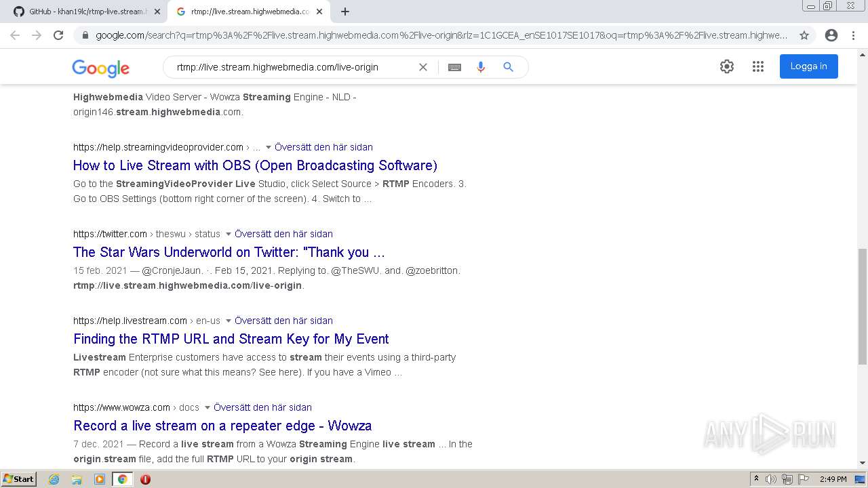The width and height of the screenshot is (868, 488).
Task: Launch media player from taskbar
Action: coord(100,479)
